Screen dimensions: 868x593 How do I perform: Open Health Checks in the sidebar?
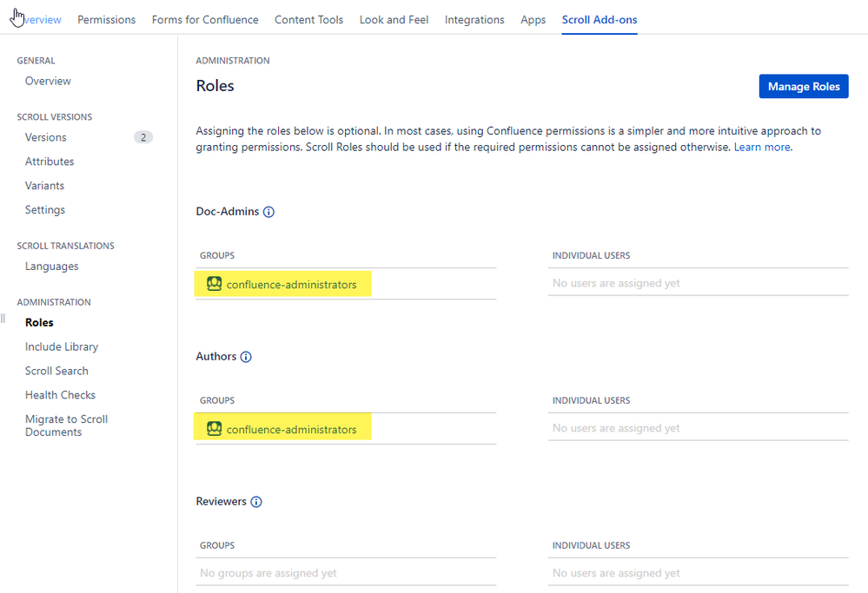[60, 395]
